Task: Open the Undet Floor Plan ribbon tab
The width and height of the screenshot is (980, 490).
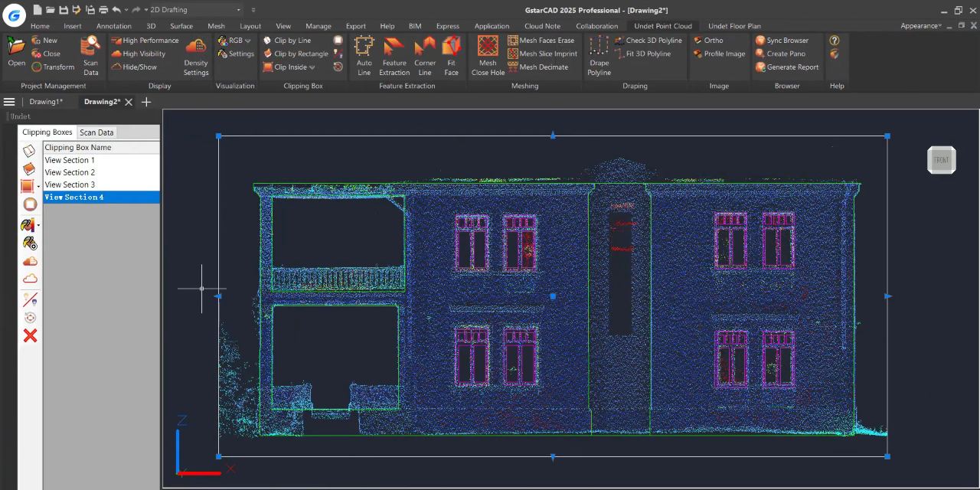Action: [734, 26]
